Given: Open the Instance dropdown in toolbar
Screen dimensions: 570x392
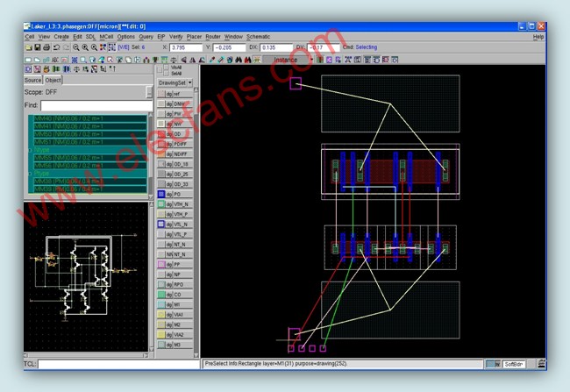Looking at the screenshot, I should click(x=310, y=60).
